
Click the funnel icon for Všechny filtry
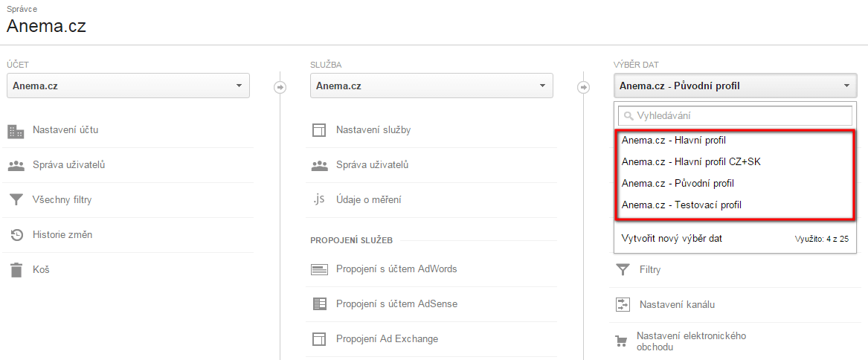(16, 200)
